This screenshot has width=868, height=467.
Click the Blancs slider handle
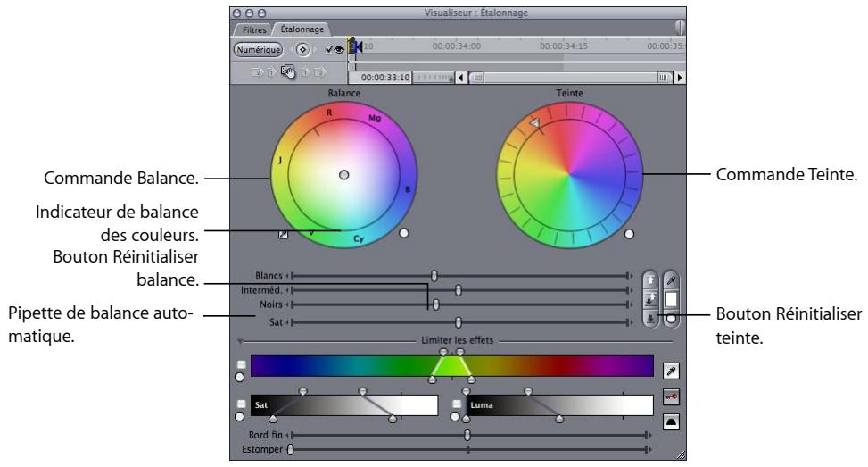(x=434, y=275)
